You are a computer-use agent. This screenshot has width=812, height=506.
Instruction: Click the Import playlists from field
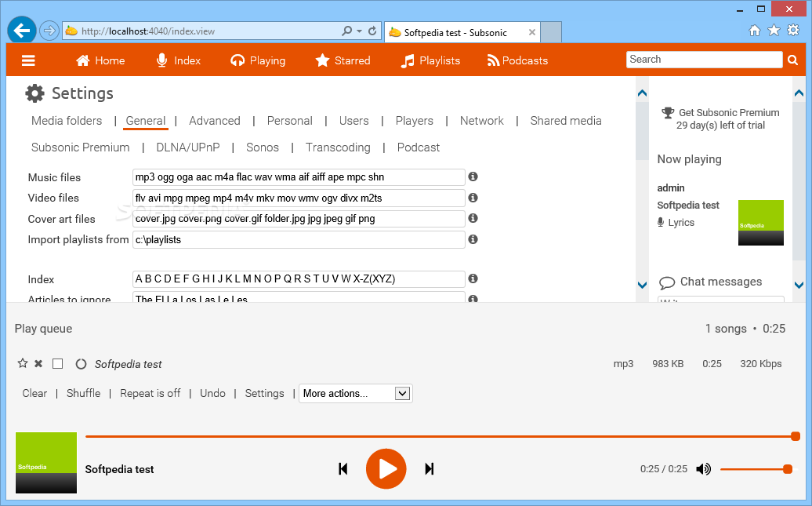(x=299, y=239)
